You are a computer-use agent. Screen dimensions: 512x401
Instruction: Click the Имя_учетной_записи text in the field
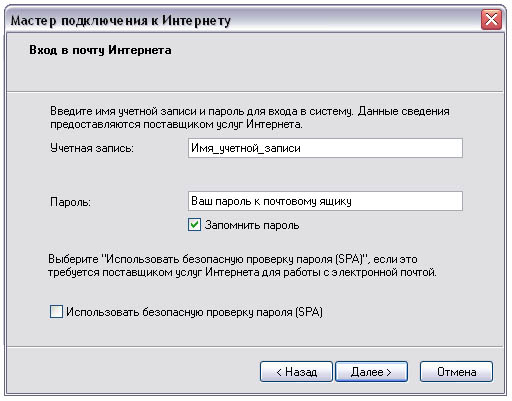(246, 148)
